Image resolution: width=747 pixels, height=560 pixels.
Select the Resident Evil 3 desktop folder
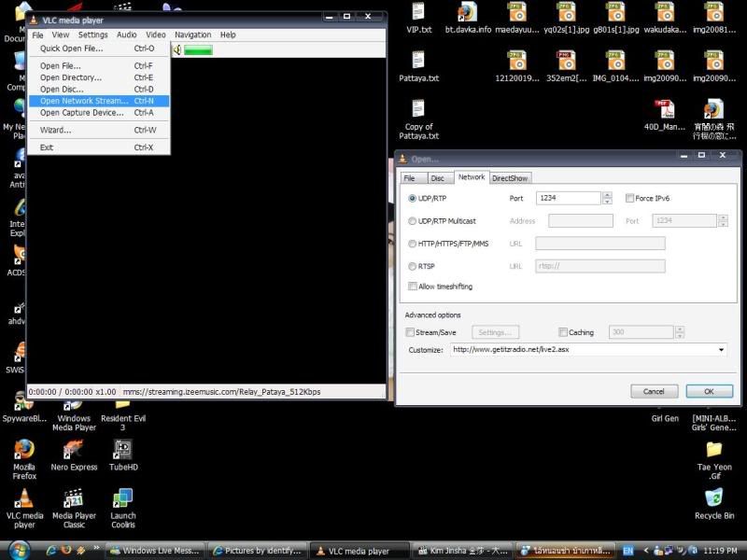click(123, 417)
